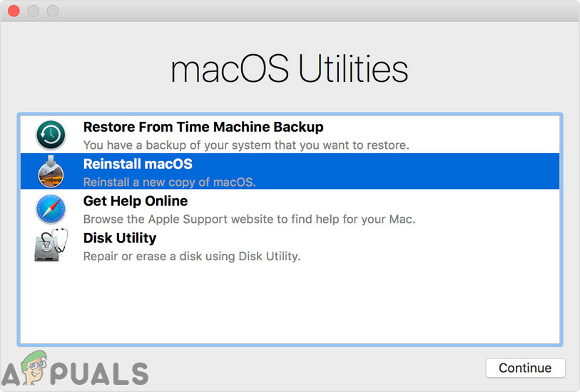Click the description about restoring your system backup

(x=246, y=145)
